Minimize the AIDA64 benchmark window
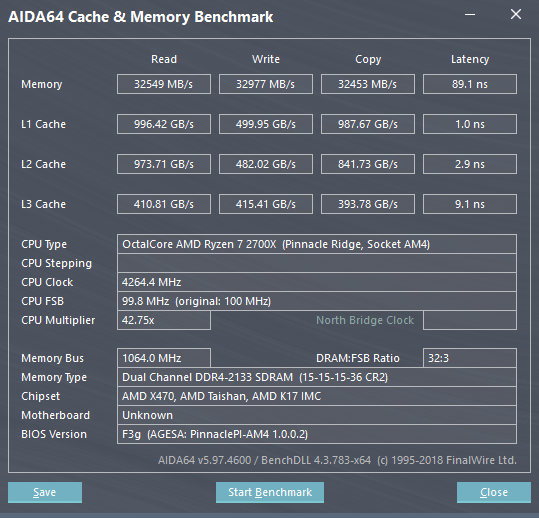Screen dimensions: 539x518 click(x=470, y=15)
